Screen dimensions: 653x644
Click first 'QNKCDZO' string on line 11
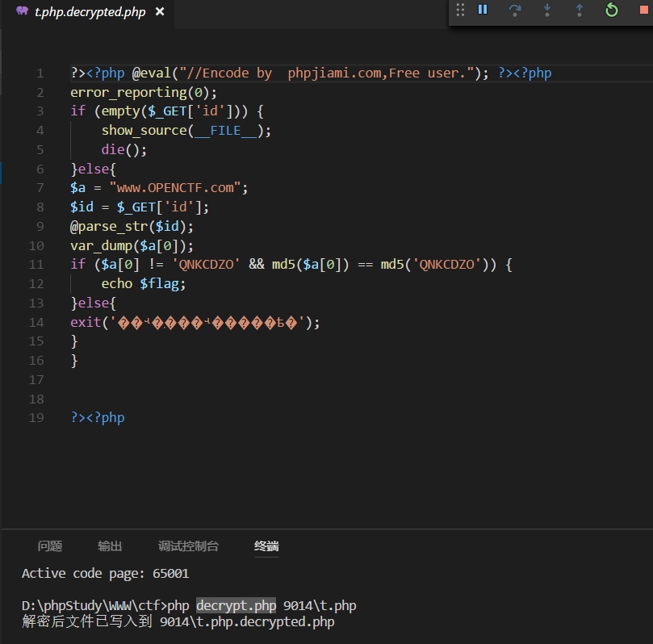pyautogui.click(x=206, y=265)
